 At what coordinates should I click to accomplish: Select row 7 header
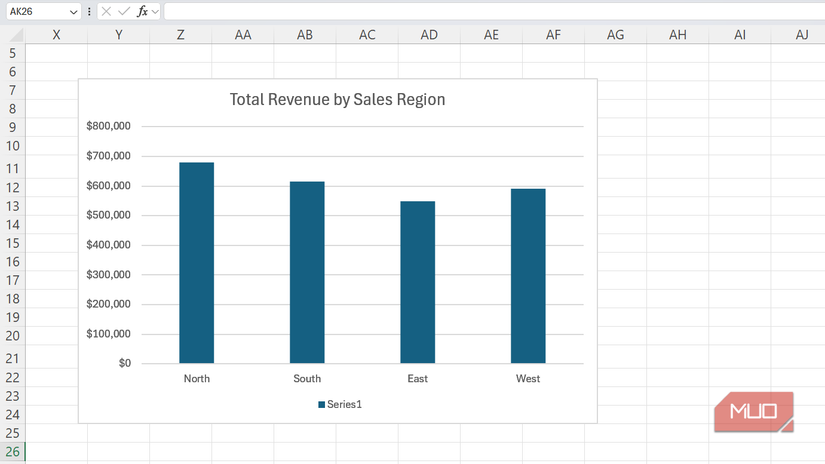pyautogui.click(x=13, y=90)
